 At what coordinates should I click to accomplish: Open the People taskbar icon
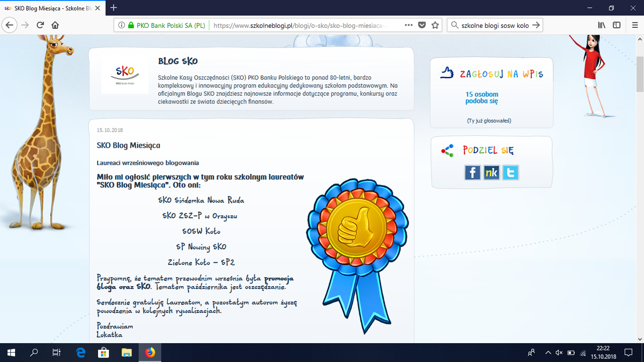click(x=532, y=353)
